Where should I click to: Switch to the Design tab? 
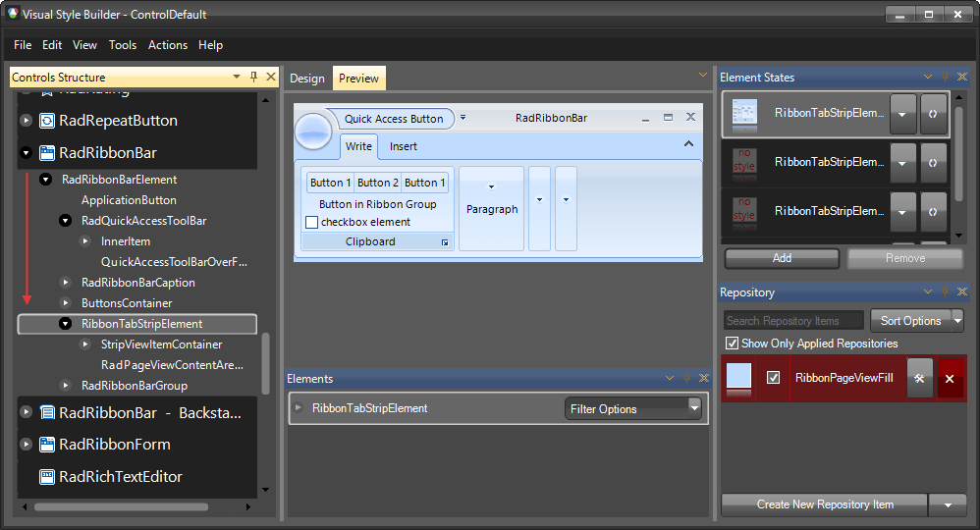[307, 79]
